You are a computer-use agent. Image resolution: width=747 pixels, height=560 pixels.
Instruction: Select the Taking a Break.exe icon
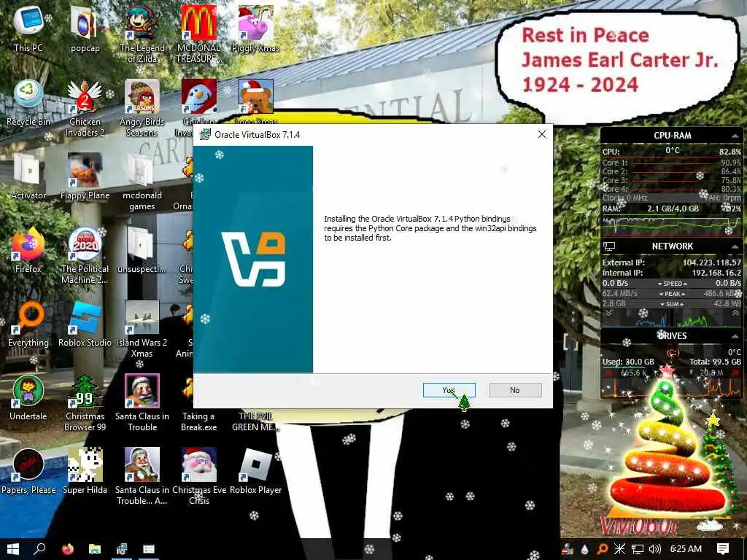[198, 403]
